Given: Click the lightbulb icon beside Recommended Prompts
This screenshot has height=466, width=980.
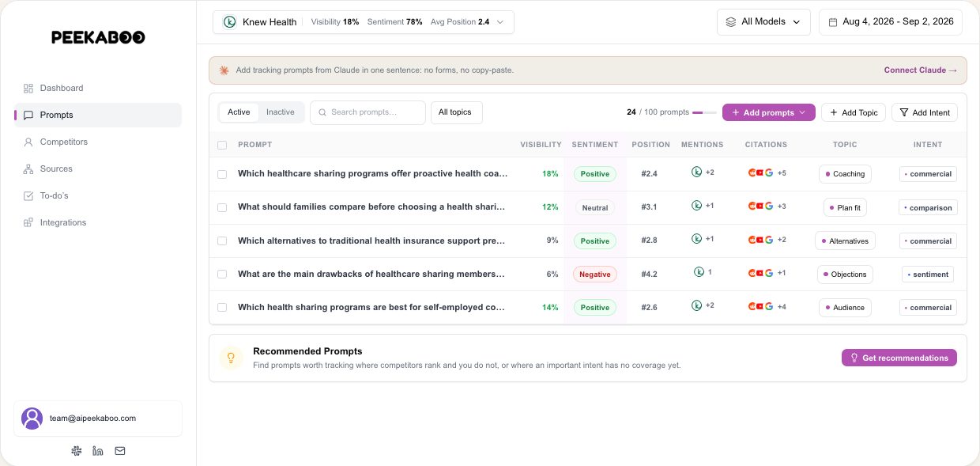Looking at the screenshot, I should tap(231, 358).
